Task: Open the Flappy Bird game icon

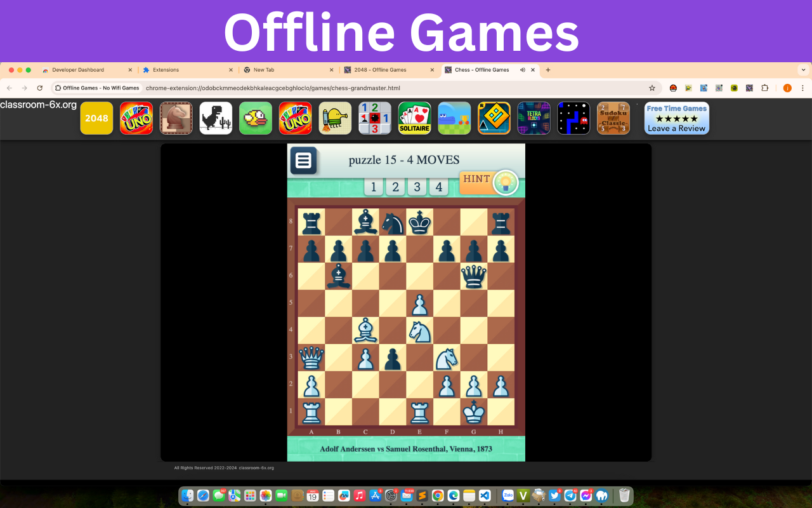Action: 256,118
